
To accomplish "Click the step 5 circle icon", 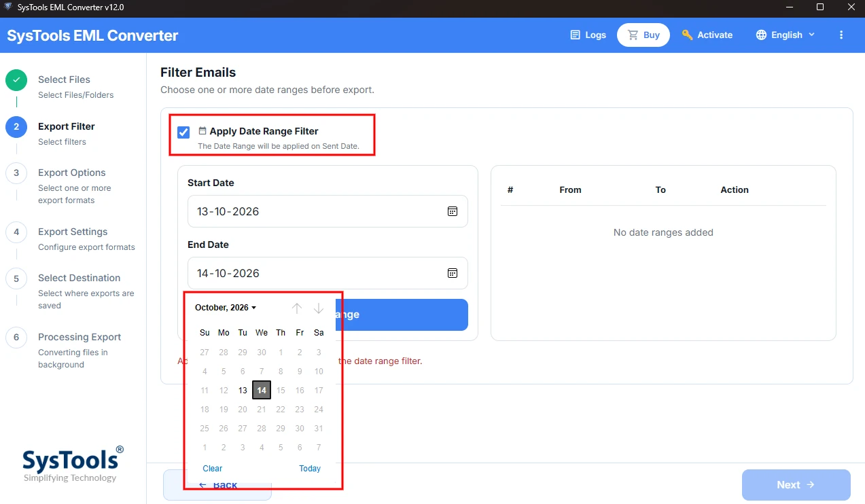I will (16, 278).
